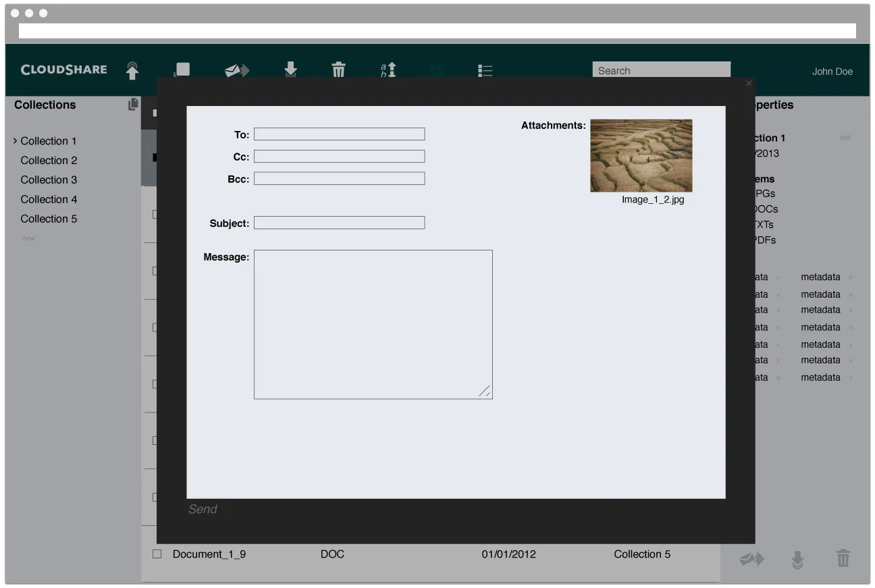The image size is (875, 588).
Task: Click the Collection 5 cell in Document_1_9 row
Action: (642, 554)
